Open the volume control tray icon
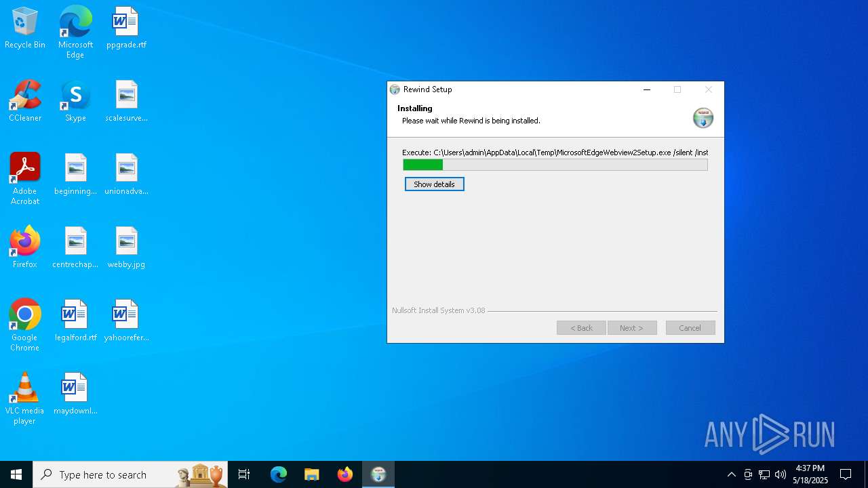This screenshot has width=868, height=488. 781,474
